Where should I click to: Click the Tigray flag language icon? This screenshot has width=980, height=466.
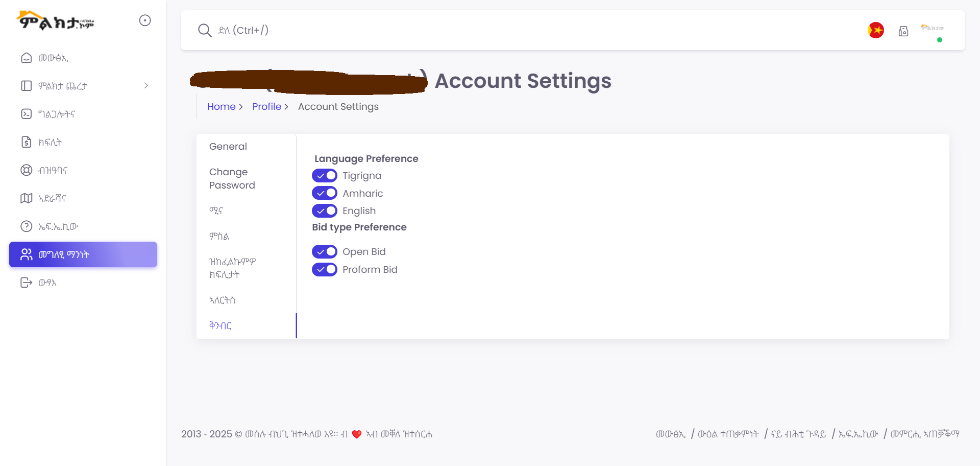(876, 30)
